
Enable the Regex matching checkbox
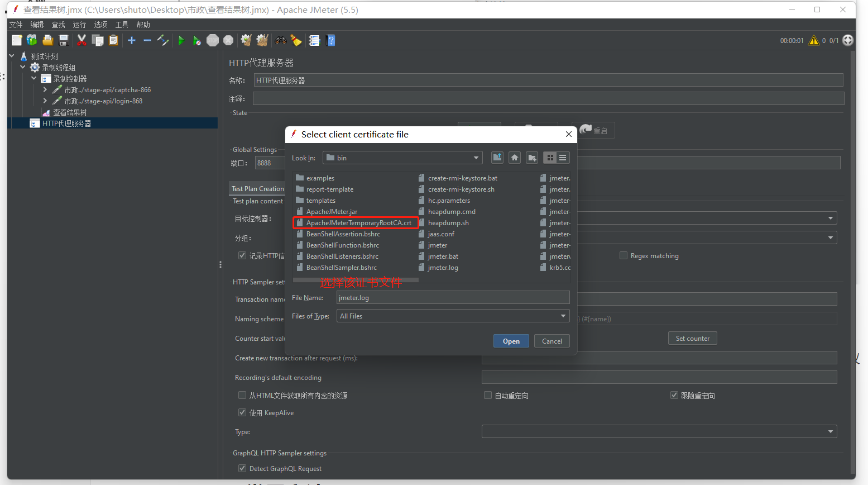pyautogui.click(x=624, y=255)
